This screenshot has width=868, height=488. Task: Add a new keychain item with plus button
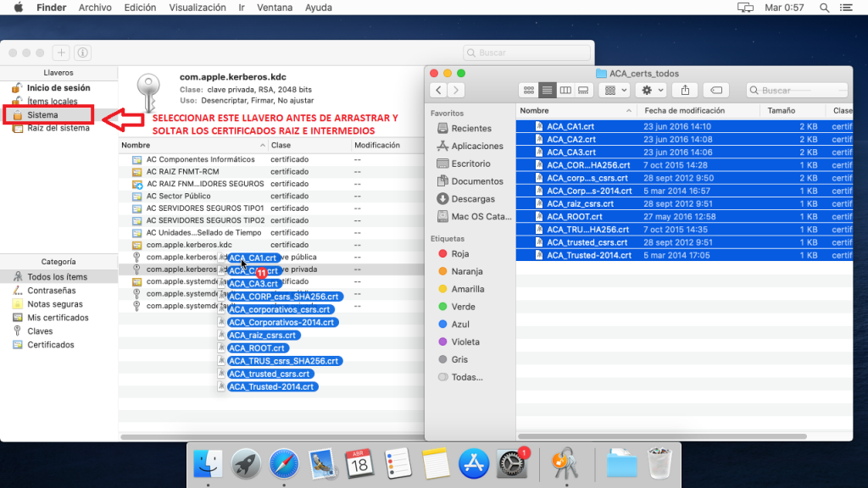tap(61, 53)
